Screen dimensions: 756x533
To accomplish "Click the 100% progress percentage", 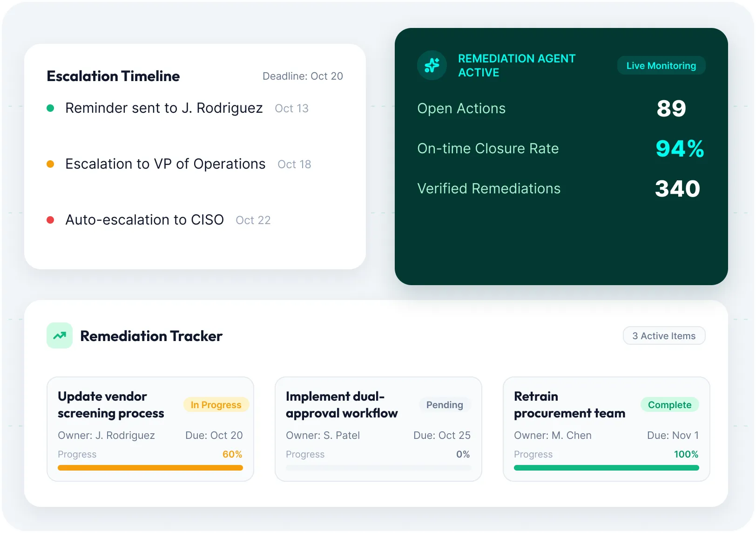I will coord(686,454).
